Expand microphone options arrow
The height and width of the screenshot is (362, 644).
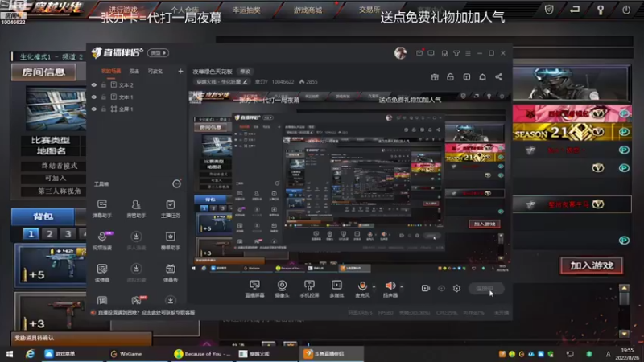pyautogui.click(x=374, y=286)
